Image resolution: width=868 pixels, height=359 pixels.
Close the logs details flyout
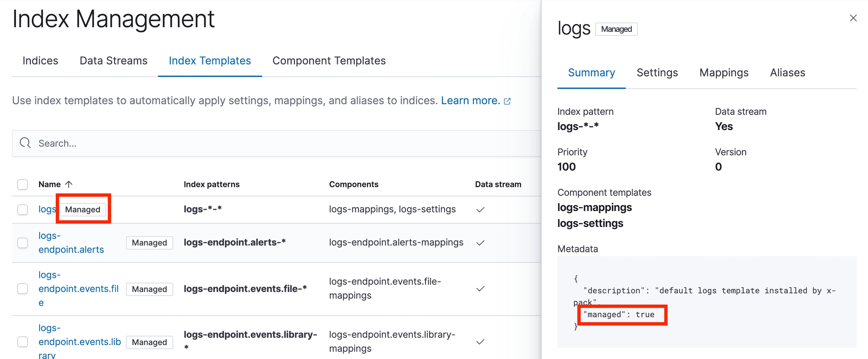click(853, 18)
